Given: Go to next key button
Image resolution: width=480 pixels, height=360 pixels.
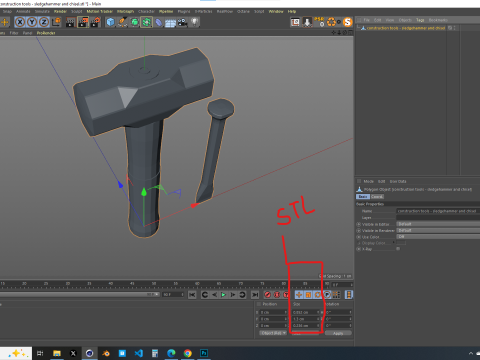Looking at the screenshot, I should pyautogui.click(x=242, y=295).
